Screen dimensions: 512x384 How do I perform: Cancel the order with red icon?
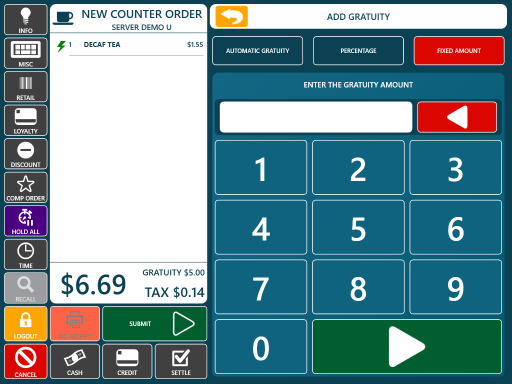[x=26, y=362]
